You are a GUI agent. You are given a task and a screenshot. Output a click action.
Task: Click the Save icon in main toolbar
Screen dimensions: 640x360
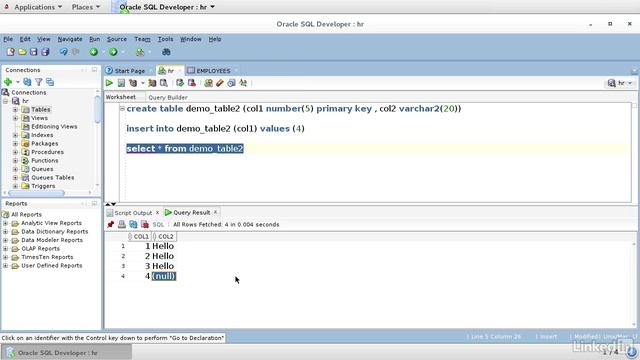pos(33,52)
